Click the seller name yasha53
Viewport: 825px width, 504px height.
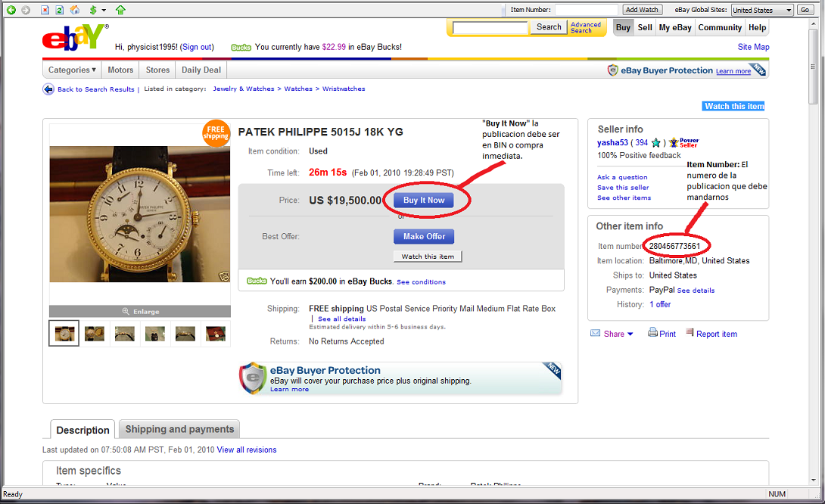point(612,142)
